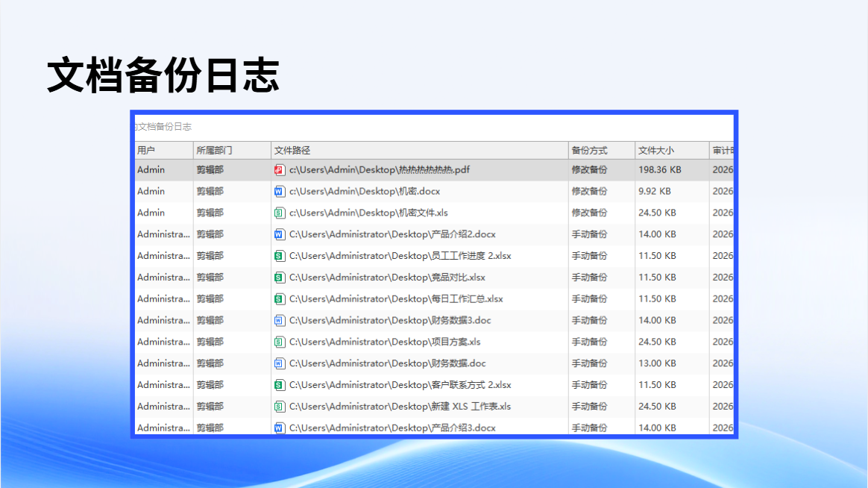Select the path ending in 项目方案.xls
This screenshot has width=868, height=488.
[385, 342]
